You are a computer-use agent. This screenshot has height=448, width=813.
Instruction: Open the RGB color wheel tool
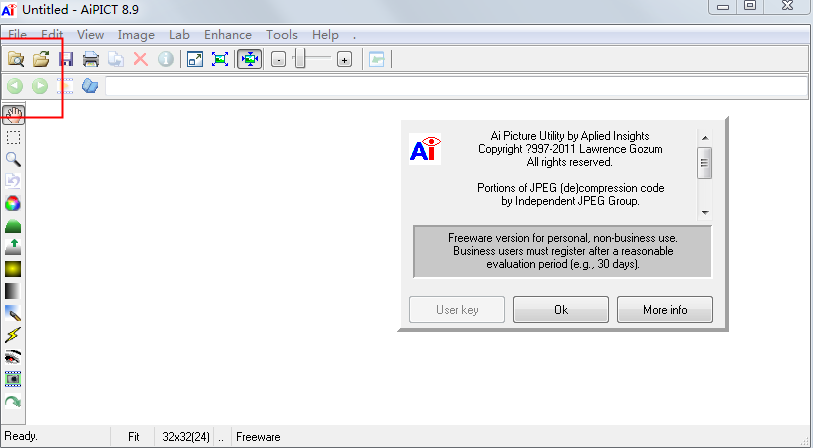13,203
